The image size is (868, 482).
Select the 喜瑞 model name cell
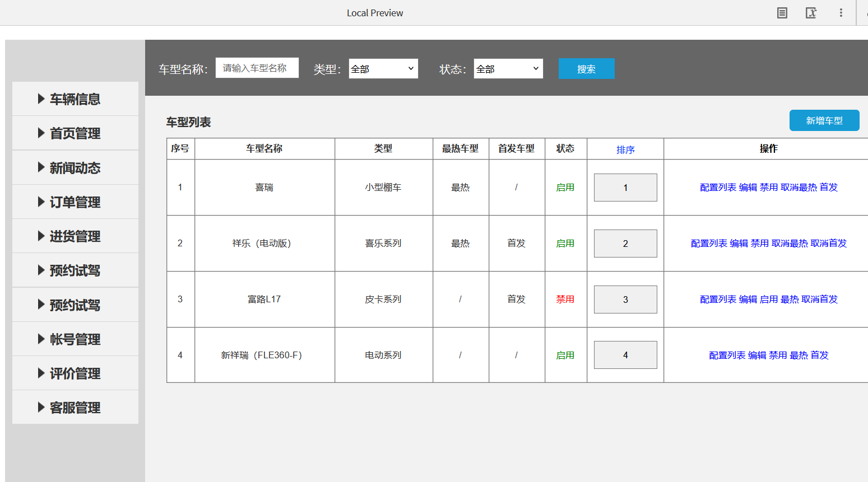point(264,188)
